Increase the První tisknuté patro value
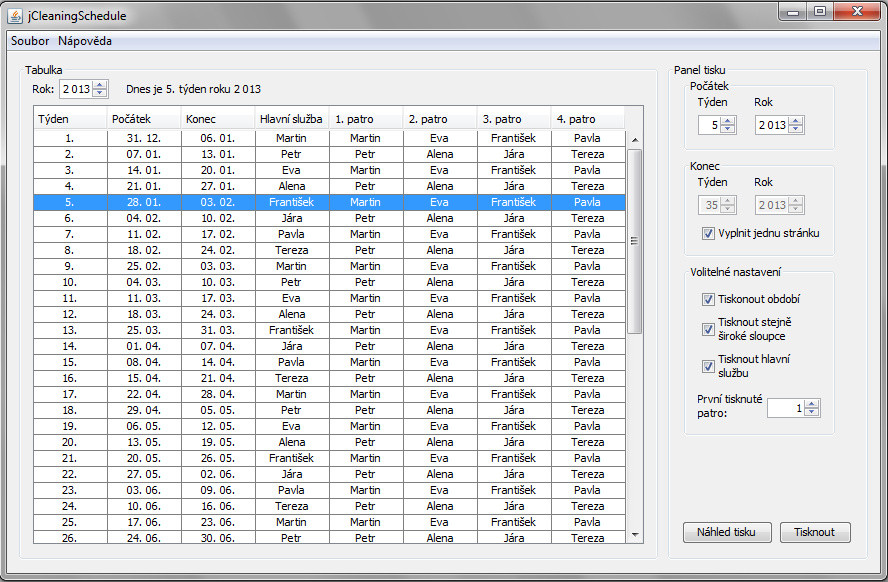The height and width of the screenshot is (582, 888). pos(812,404)
